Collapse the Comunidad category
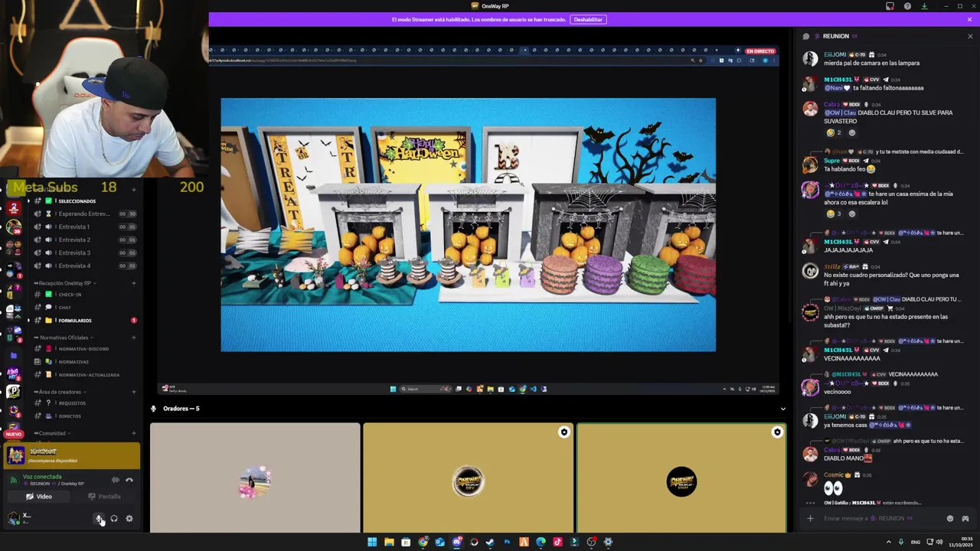 (54, 433)
